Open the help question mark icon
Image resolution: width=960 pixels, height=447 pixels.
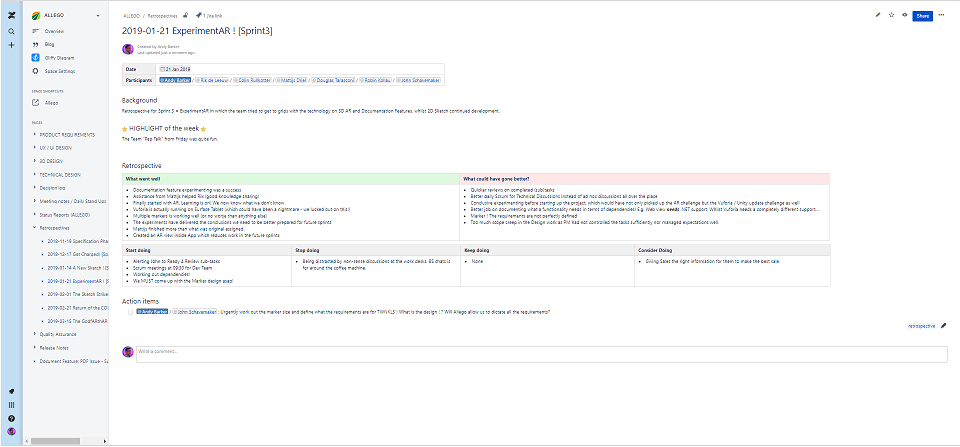(11, 418)
